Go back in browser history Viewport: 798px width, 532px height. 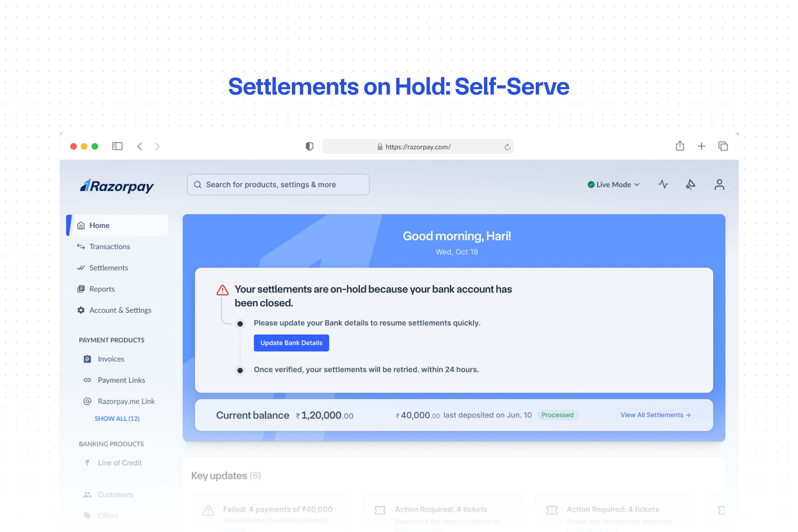tap(140, 146)
